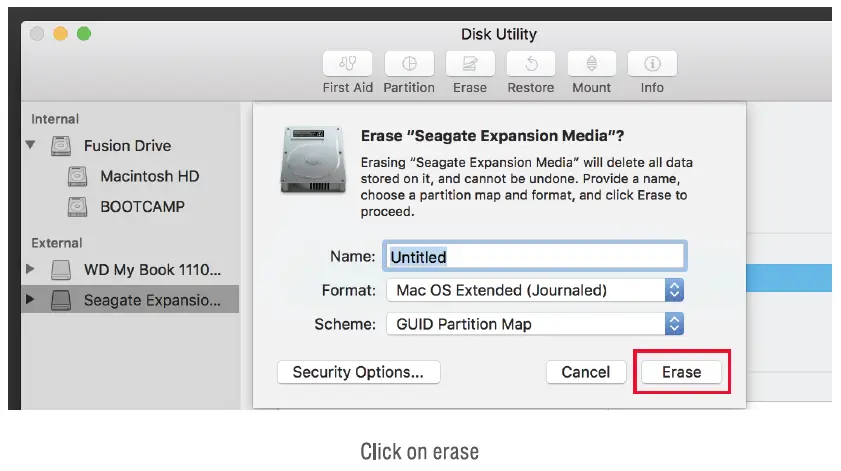Select WD My Book drive in sidebar
This screenshot has height=471, width=841.
pyautogui.click(x=150, y=269)
